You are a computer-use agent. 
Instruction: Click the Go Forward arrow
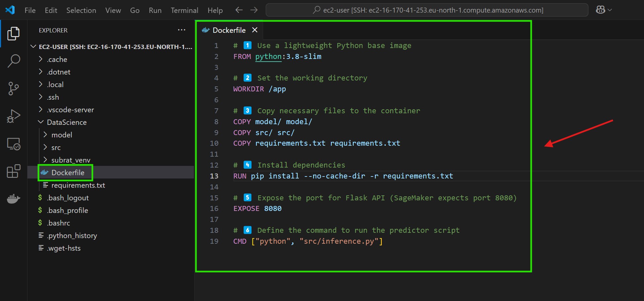click(x=254, y=10)
